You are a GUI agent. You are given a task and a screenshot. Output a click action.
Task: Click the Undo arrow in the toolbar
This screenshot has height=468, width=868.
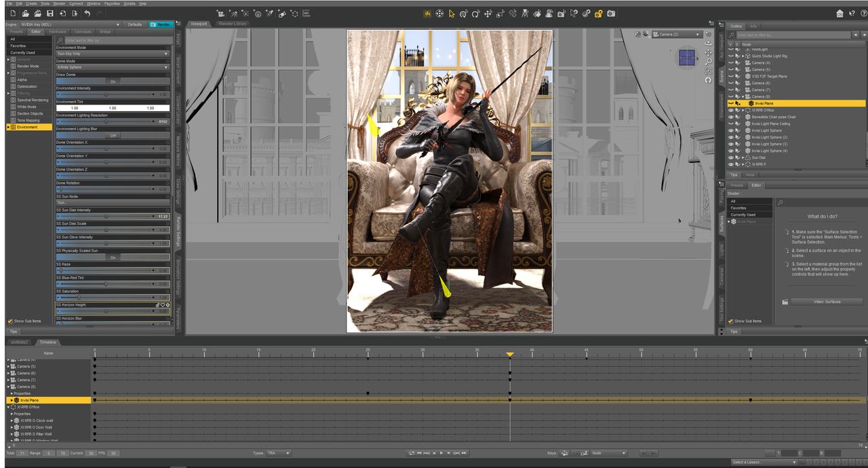pos(87,14)
